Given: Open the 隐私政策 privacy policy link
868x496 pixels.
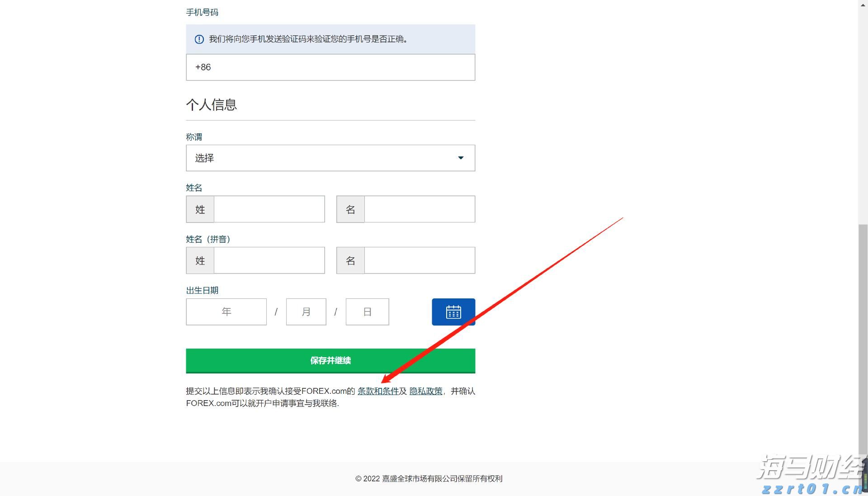Looking at the screenshot, I should pos(425,391).
